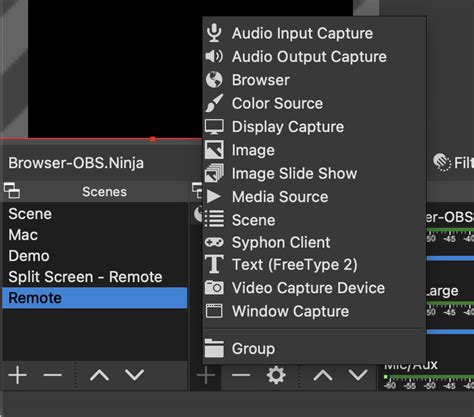The width and height of the screenshot is (474, 417).
Task: Add a Window Capture source
Action: [314, 311]
